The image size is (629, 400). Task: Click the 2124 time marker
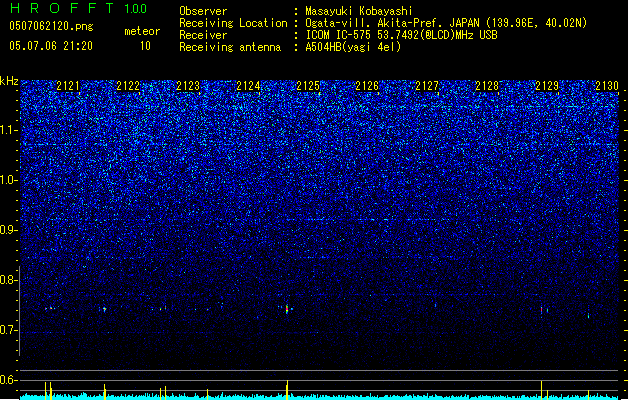coord(248,86)
